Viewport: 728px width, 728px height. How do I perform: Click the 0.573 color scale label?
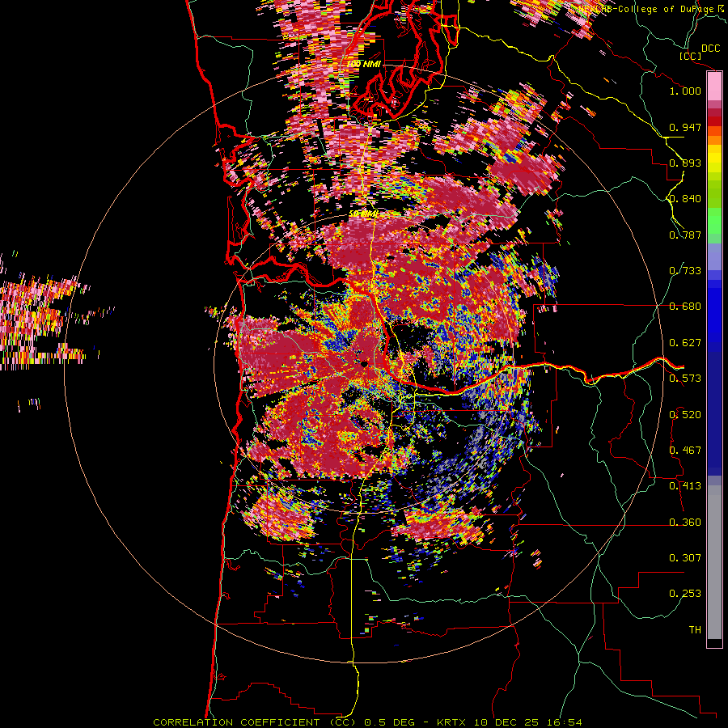pyautogui.click(x=685, y=379)
